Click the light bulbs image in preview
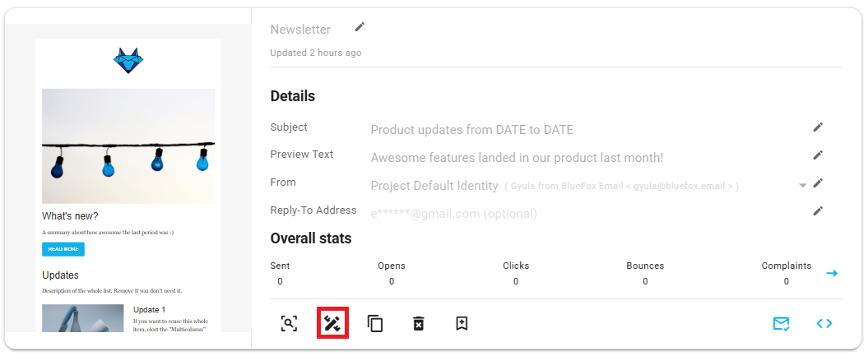The width and height of the screenshot is (868, 356). click(128, 146)
